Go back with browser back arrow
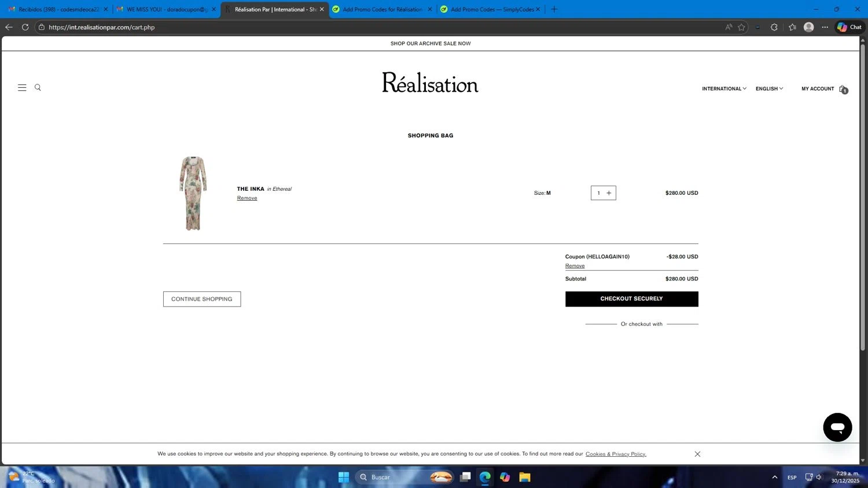This screenshot has height=488, width=868. pyautogui.click(x=9, y=27)
